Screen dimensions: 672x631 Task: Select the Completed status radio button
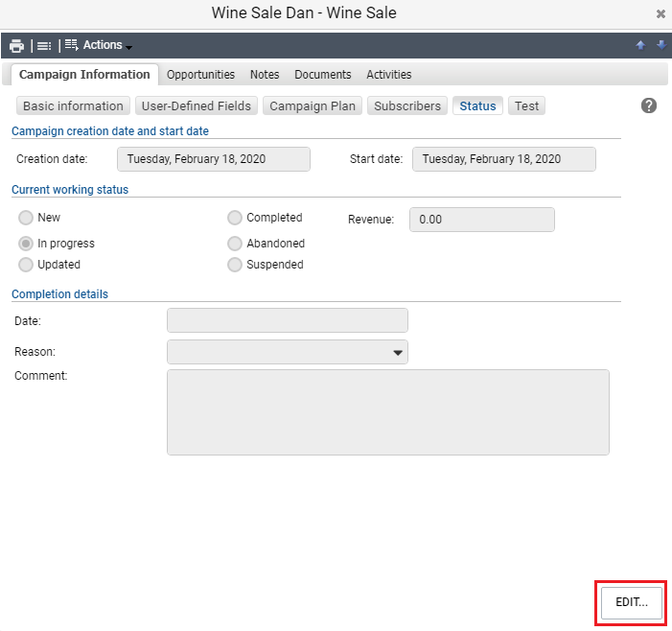click(235, 218)
